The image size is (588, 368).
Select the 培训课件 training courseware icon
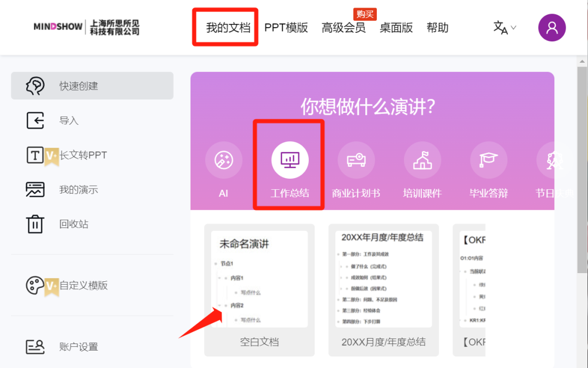click(x=422, y=160)
